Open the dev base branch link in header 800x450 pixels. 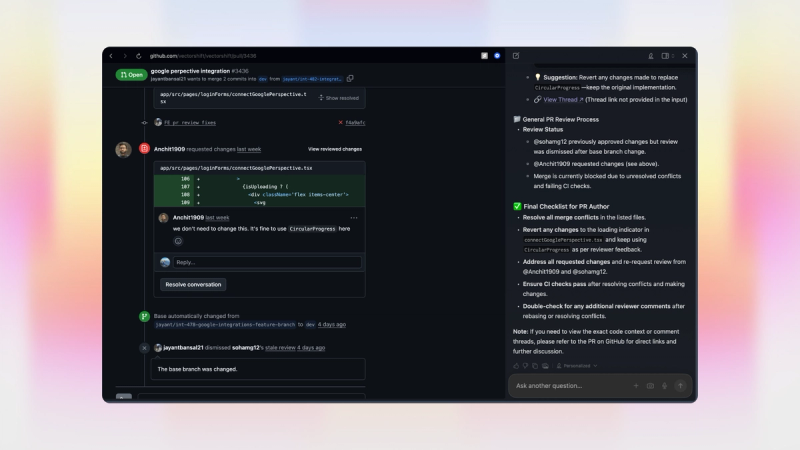pyautogui.click(x=263, y=79)
